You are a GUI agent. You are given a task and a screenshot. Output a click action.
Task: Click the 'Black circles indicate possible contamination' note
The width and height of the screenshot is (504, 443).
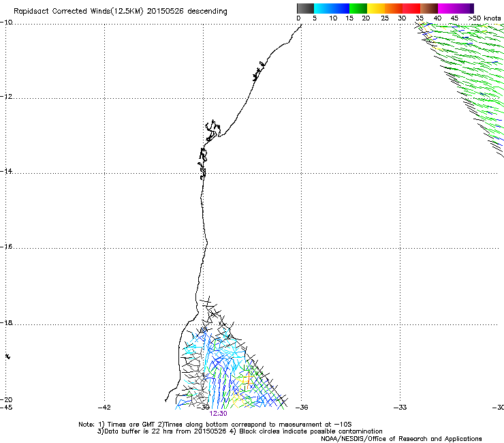pyautogui.click(x=311, y=431)
